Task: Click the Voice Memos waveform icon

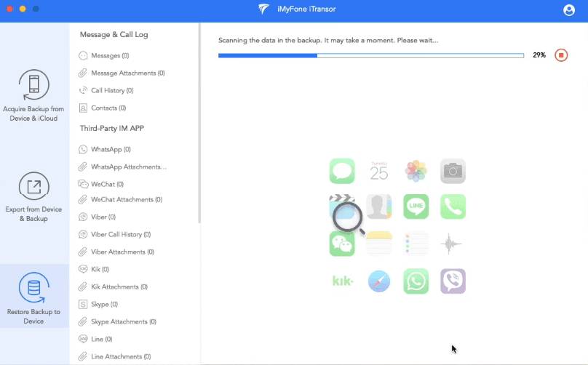Action: pos(451,244)
